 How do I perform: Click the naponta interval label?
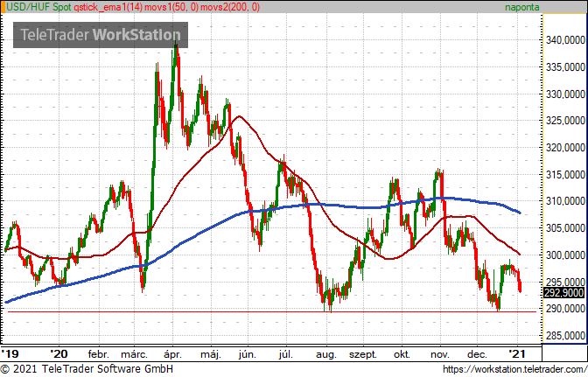pyautogui.click(x=522, y=7)
